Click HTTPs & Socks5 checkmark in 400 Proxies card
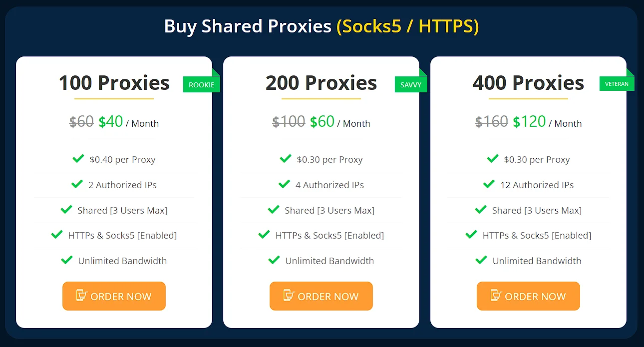The width and height of the screenshot is (644, 347). (471, 235)
